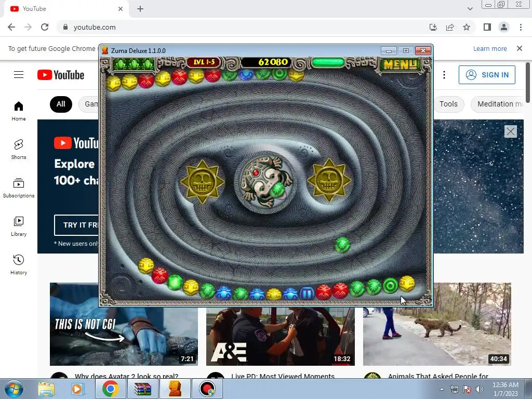Viewport: 532px width, 399px height.
Task: Click the Zuma Deluxe title bar icon
Action: pyautogui.click(x=105, y=50)
